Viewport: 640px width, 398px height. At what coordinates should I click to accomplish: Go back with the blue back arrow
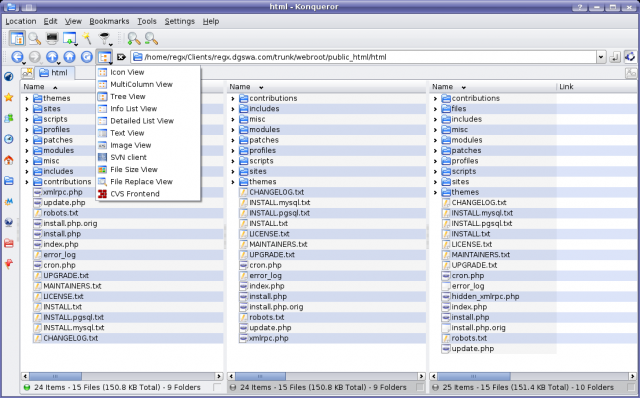pyautogui.click(x=17, y=57)
